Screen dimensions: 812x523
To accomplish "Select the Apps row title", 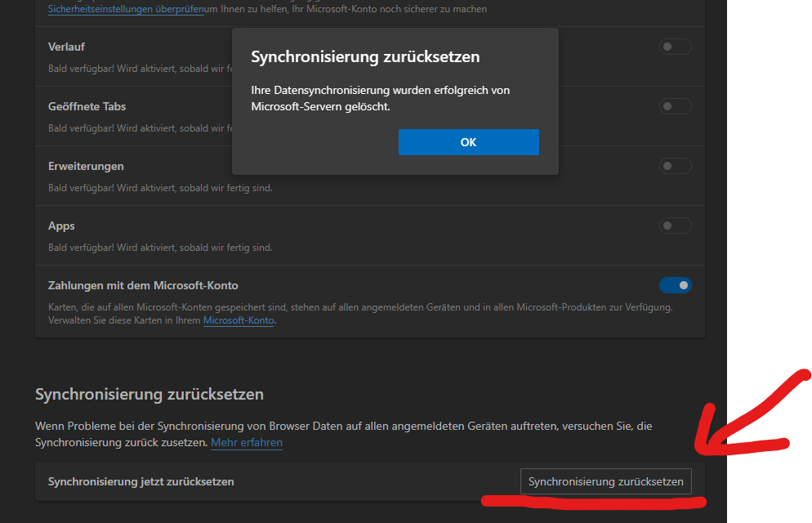I will click(x=61, y=226).
